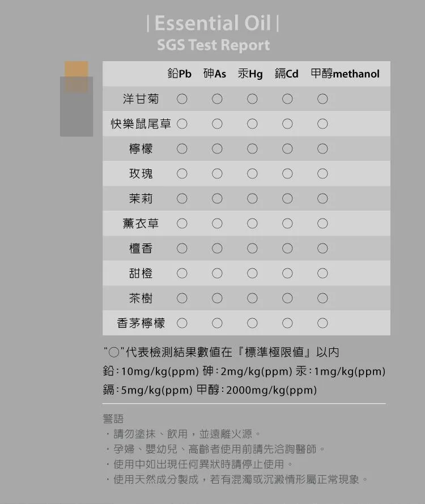Click the 鉛Pb column header
The height and width of the screenshot is (504, 425).
coord(180,74)
